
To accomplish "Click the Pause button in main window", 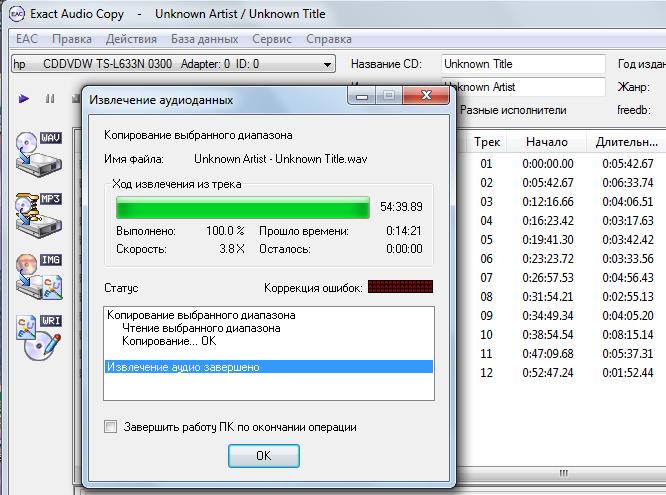I will click(x=50, y=99).
